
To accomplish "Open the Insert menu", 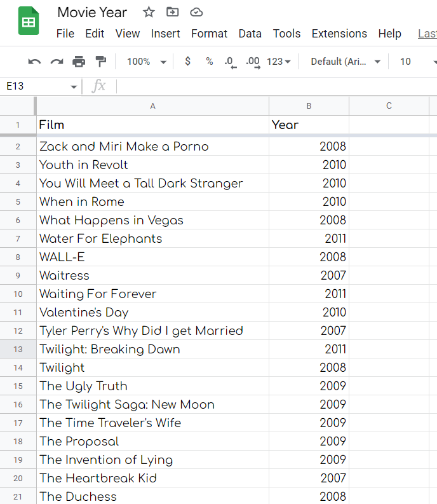I will click(166, 34).
